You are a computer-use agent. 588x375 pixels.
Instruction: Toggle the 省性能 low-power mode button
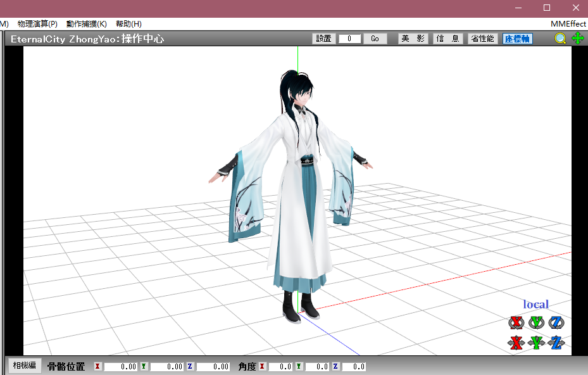tap(482, 39)
